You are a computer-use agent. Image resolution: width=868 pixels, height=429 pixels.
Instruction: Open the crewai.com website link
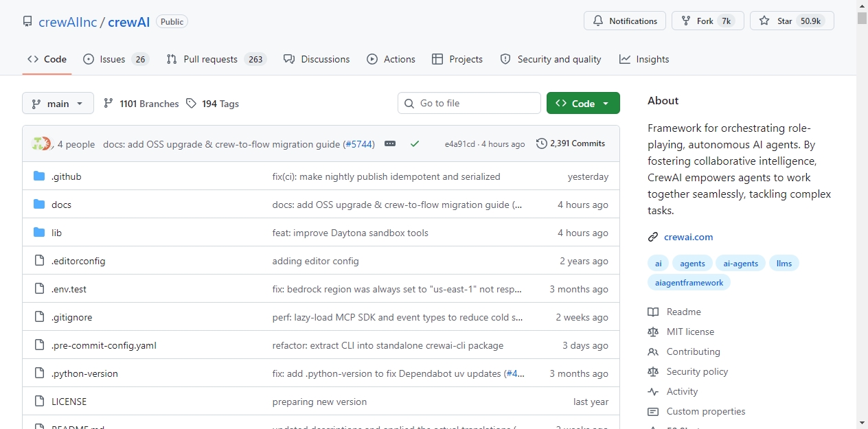pos(688,237)
